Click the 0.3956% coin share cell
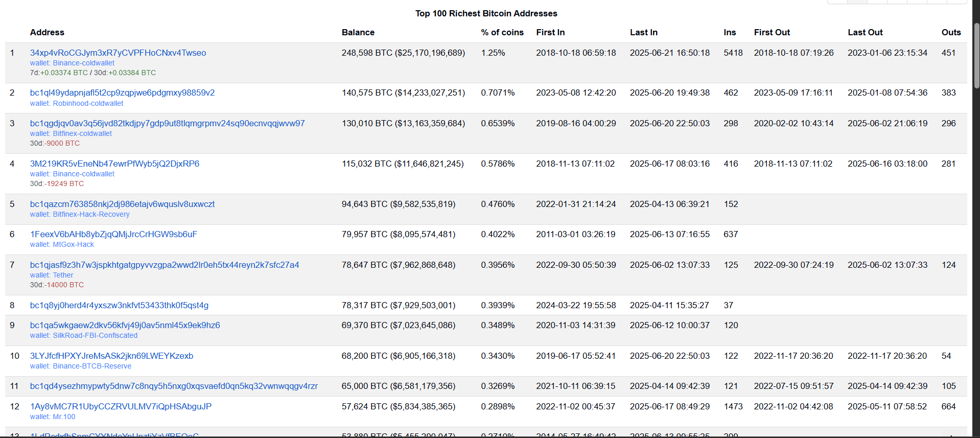Image resolution: width=980 pixels, height=438 pixels. 498,265
